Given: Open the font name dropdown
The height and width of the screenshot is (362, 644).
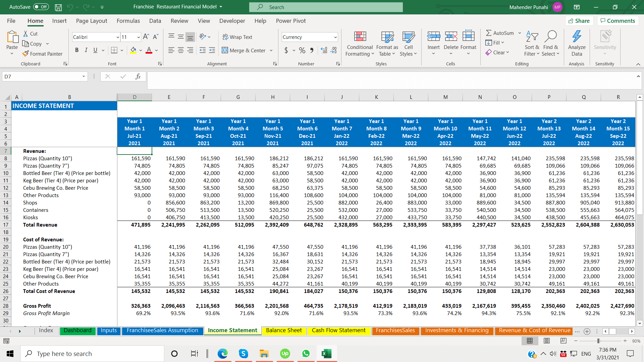Looking at the screenshot, I should 118,37.
